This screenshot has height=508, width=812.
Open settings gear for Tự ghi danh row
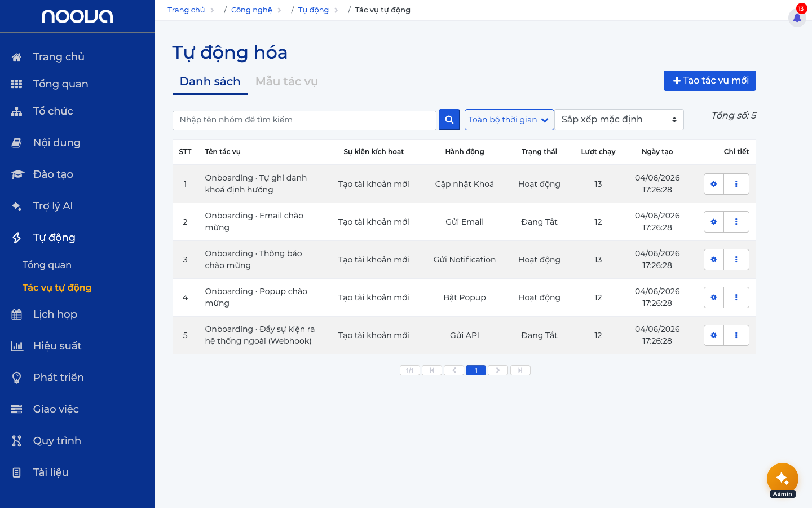pos(714,184)
